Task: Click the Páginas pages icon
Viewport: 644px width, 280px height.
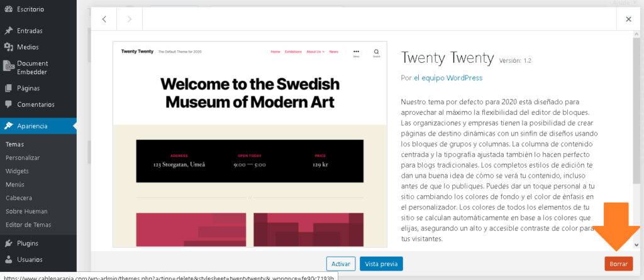Action: pyautogui.click(x=8, y=88)
